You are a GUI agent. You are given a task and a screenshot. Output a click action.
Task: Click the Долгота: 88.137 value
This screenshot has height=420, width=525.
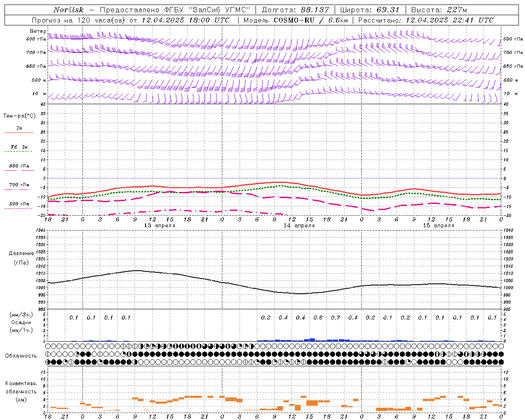point(295,10)
